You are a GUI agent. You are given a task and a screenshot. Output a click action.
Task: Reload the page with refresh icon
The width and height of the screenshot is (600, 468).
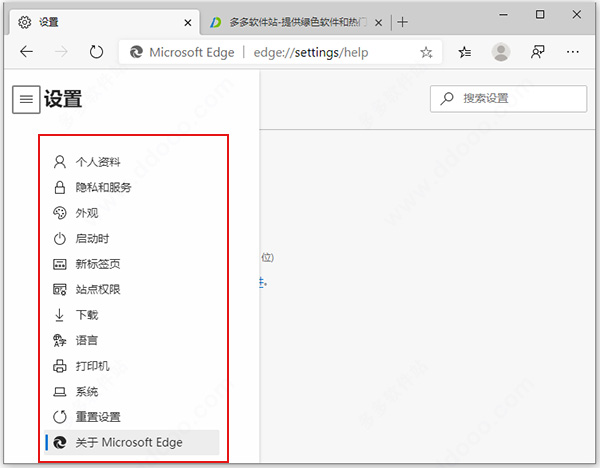tap(96, 52)
